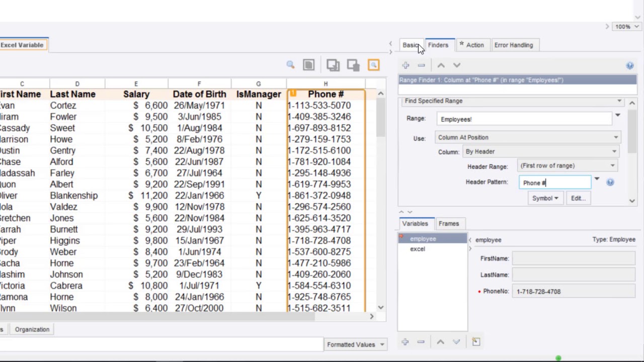Select the Frames tab

(449, 223)
